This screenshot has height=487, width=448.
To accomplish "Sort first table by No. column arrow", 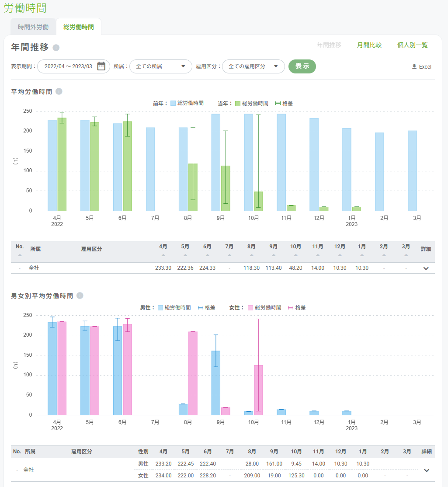I will [x=20, y=255].
